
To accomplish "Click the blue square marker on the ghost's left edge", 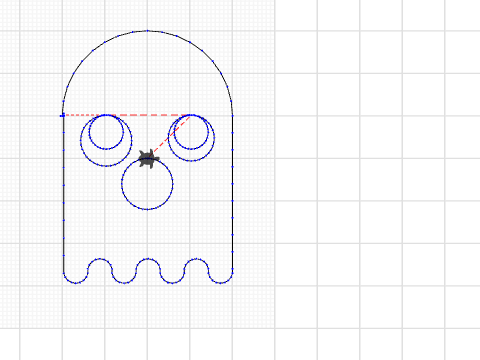I will (62, 116).
